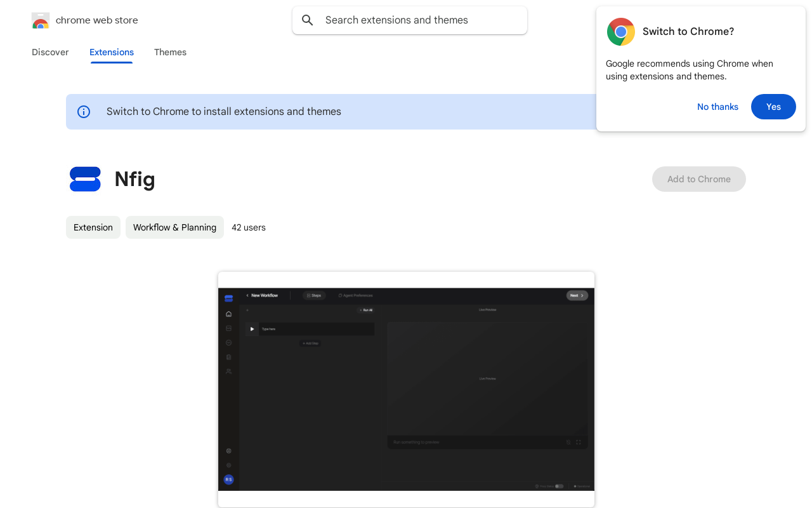Viewport: 812px width, 508px height.
Task: Open the Discover tab
Action: pyautogui.click(x=50, y=52)
